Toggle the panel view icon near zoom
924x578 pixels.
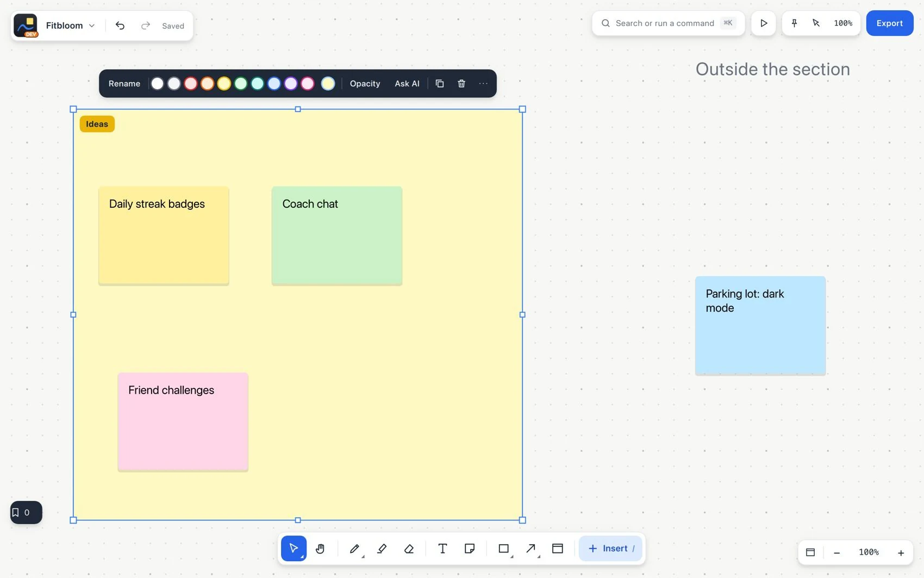click(x=810, y=552)
